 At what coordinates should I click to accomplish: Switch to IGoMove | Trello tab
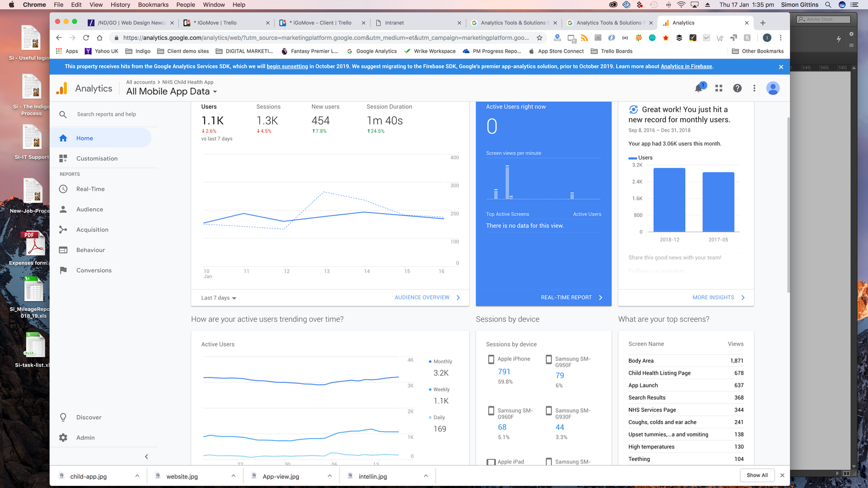226,23
